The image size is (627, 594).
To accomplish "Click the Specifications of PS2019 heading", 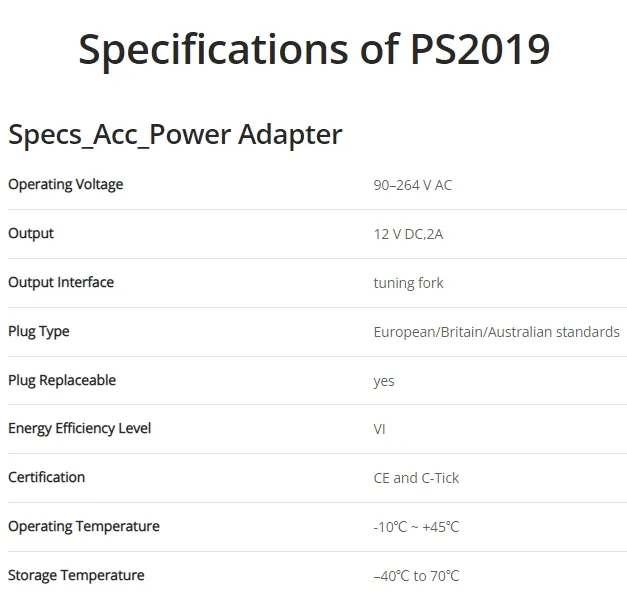I will tap(314, 50).
